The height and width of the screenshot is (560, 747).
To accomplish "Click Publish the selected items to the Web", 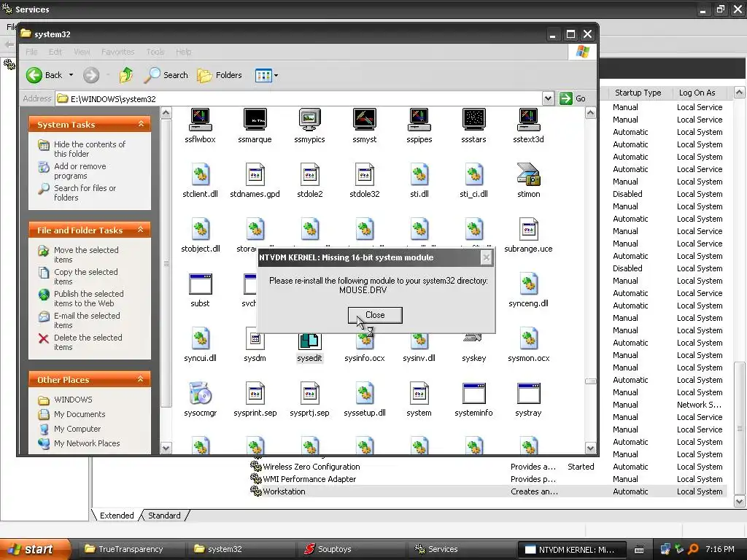I will [88, 298].
